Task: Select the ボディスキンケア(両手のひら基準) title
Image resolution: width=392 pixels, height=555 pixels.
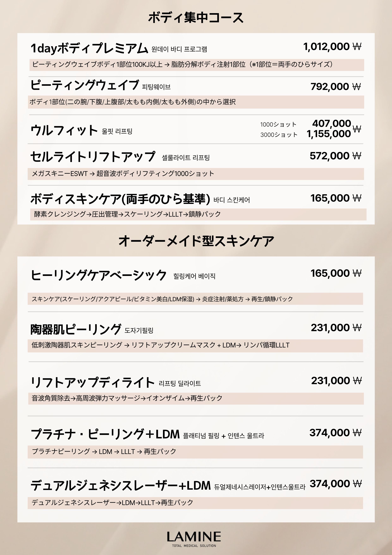Action: (x=120, y=199)
